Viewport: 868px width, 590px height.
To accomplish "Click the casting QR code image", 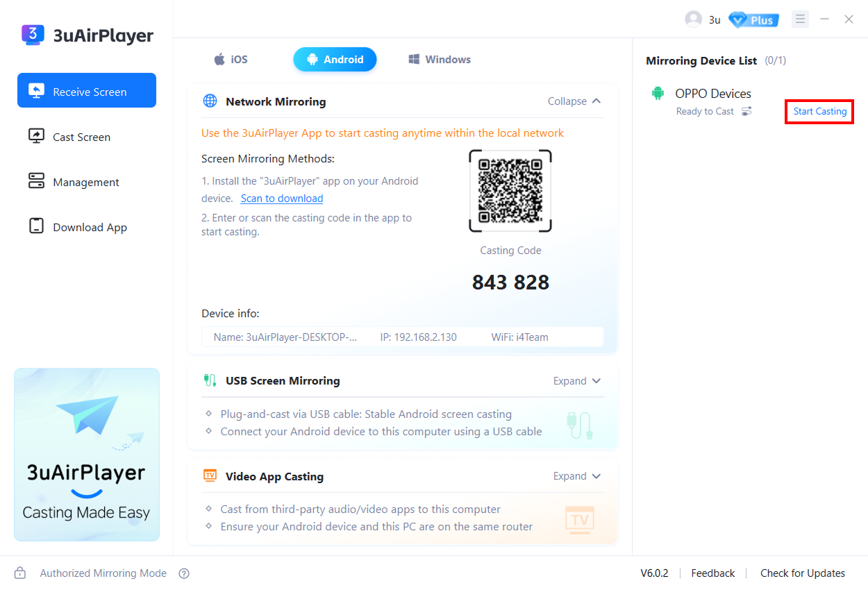I will point(510,191).
